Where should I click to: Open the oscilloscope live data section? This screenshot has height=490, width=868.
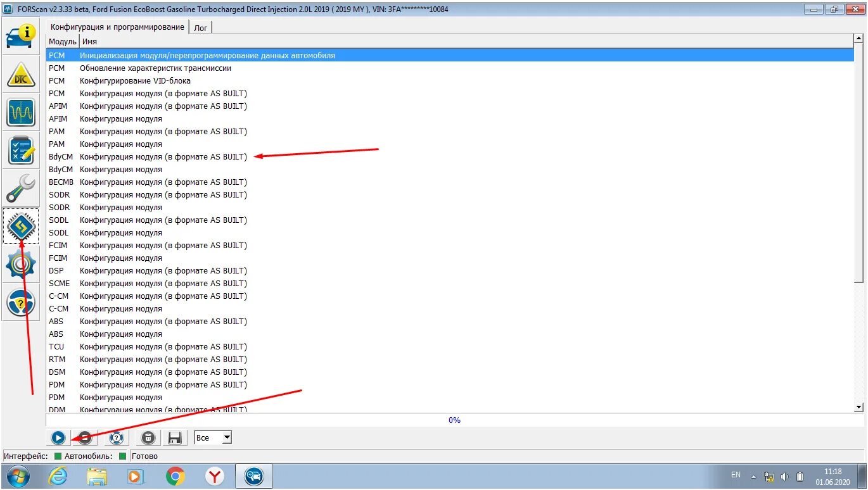(21, 112)
